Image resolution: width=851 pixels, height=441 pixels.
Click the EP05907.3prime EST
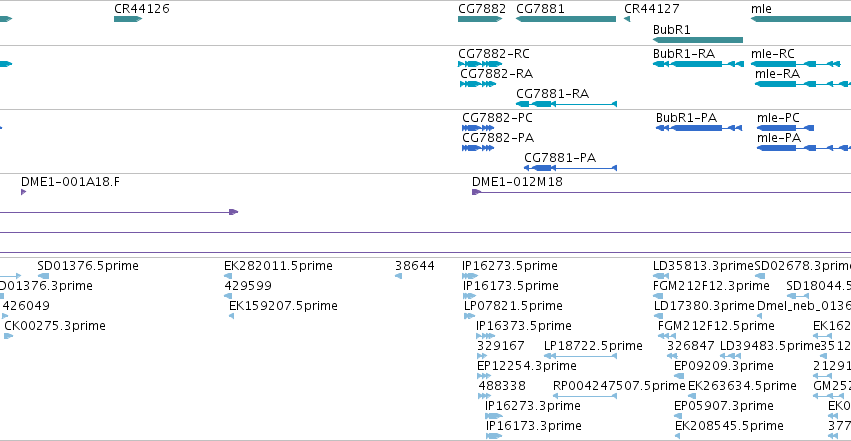[x=678, y=417]
